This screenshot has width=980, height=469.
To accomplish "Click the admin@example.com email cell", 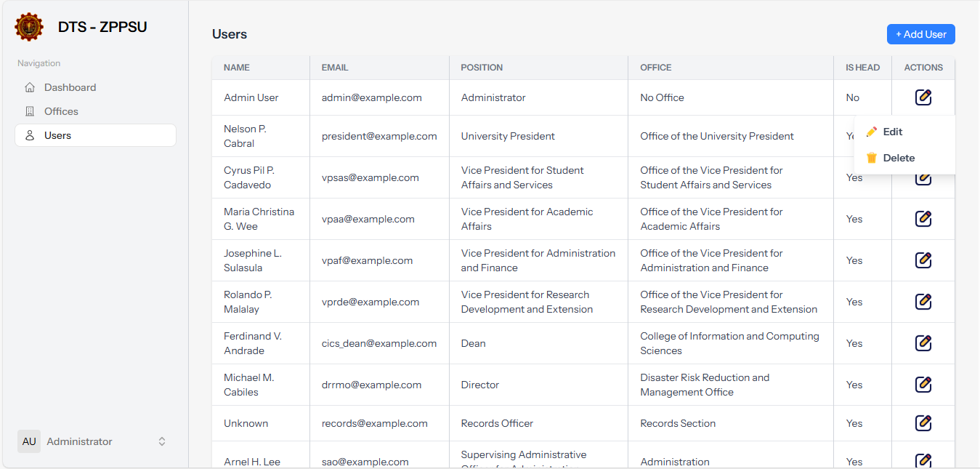I will pos(371,97).
